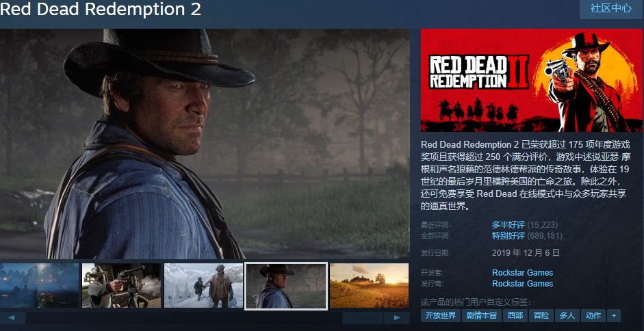Select the golden sunset field thumbnail

370,285
